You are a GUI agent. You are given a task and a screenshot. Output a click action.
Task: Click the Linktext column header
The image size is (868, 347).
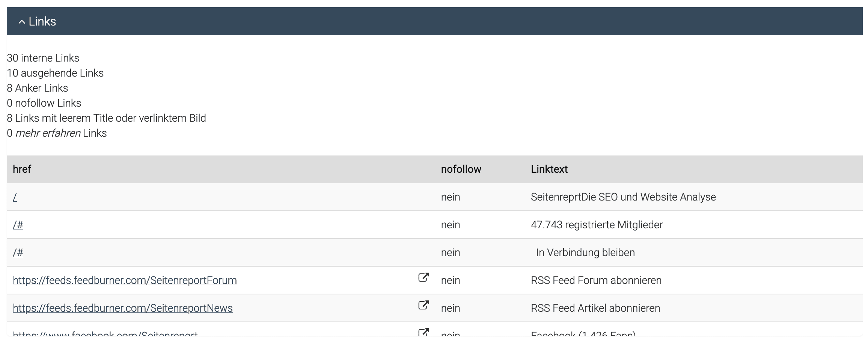549,169
